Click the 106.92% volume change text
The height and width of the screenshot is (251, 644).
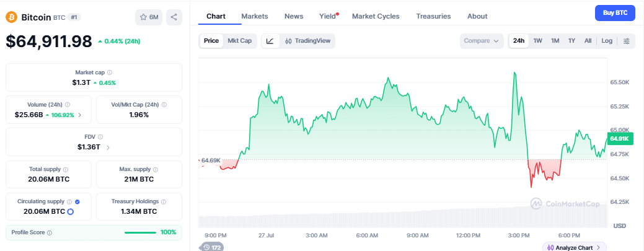click(63, 115)
